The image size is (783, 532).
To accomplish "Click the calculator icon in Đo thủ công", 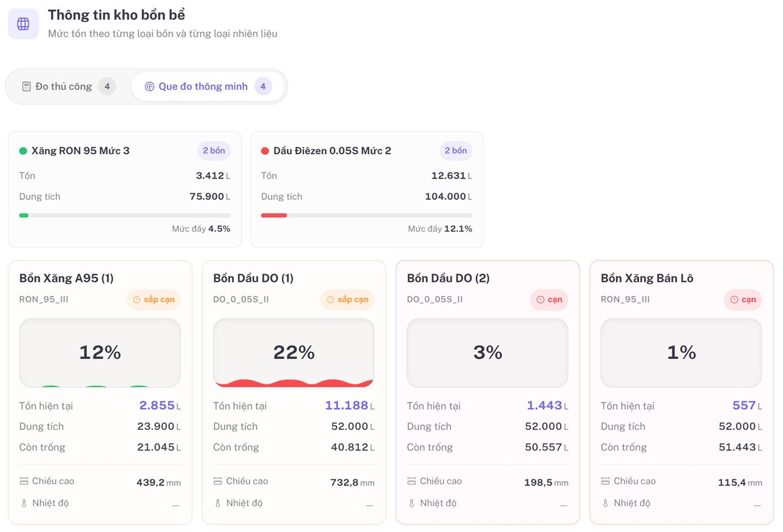I will click(x=26, y=86).
